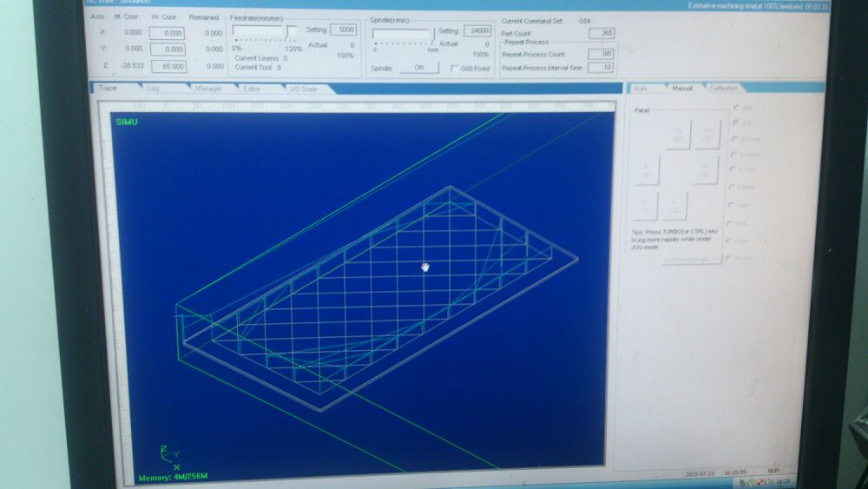
Task: Jog the X- axis button
Action: pos(646,170)
